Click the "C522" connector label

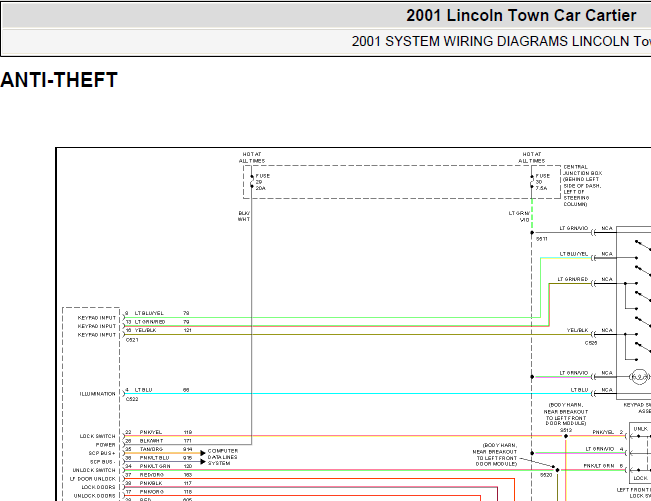132,399
